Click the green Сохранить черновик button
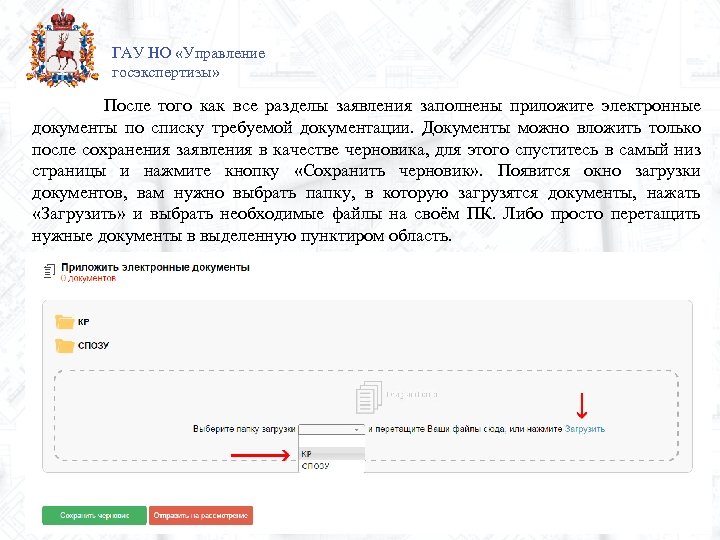Image resolution: width=720 pixels, height=540 pixels. (x=94, y=515)
